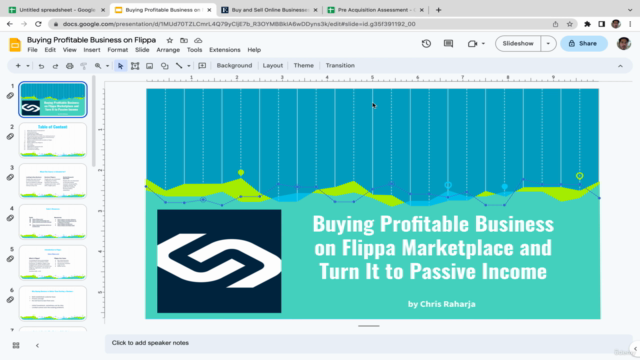Screen dimensions: 640x360
Task: Click the redo arrow
Action: click(55, 66)
